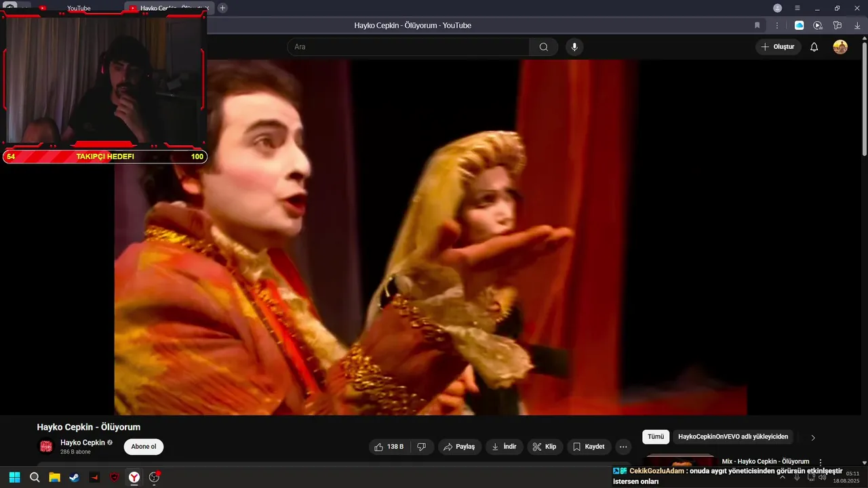Select the Tümü filter chip
The width and height of the screenshot is (868, 488).
[x=656, y=437]
